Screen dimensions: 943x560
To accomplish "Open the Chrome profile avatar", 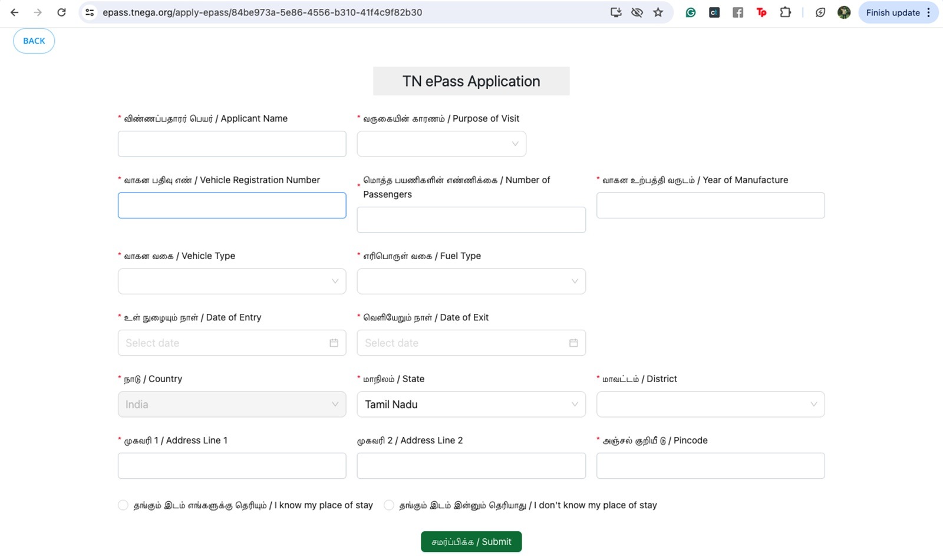I will point(844,12).
